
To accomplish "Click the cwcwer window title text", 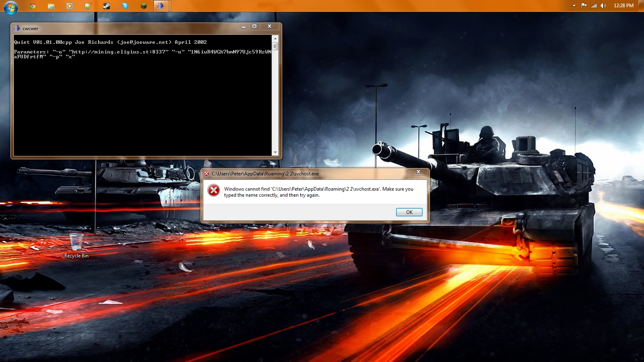I will pos(31,29).
